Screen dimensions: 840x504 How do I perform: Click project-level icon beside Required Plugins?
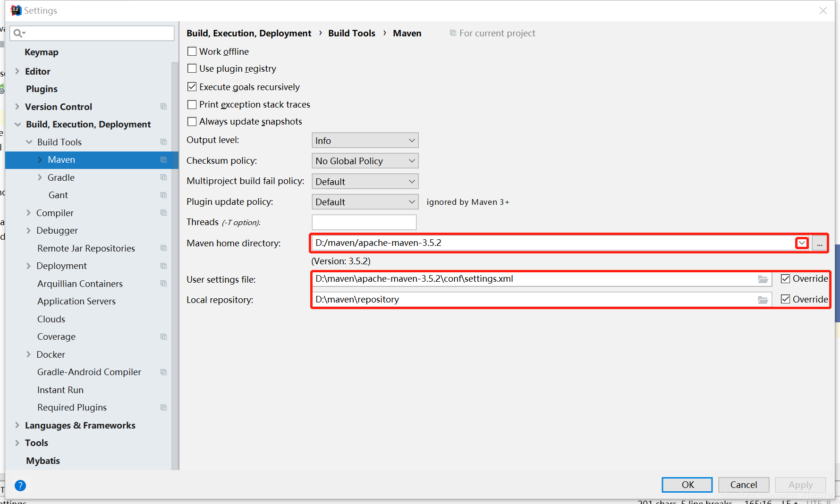[x=164, y=408]
